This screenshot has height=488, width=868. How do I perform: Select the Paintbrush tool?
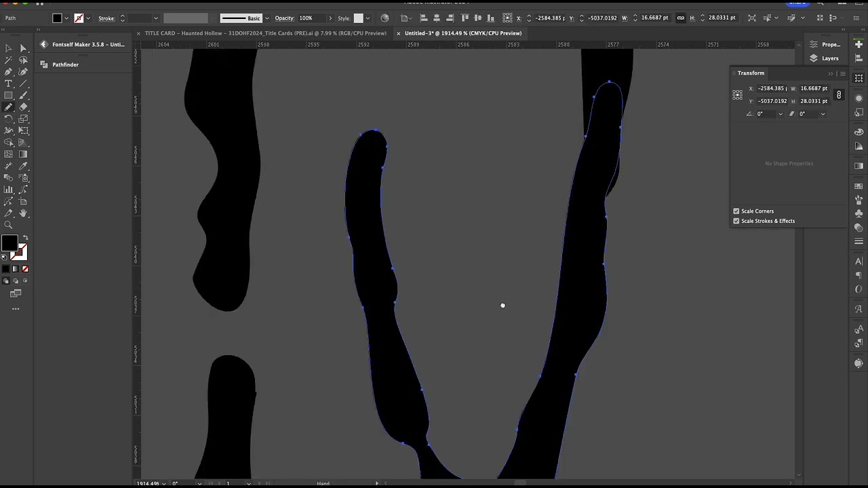[x=23, y=96]
